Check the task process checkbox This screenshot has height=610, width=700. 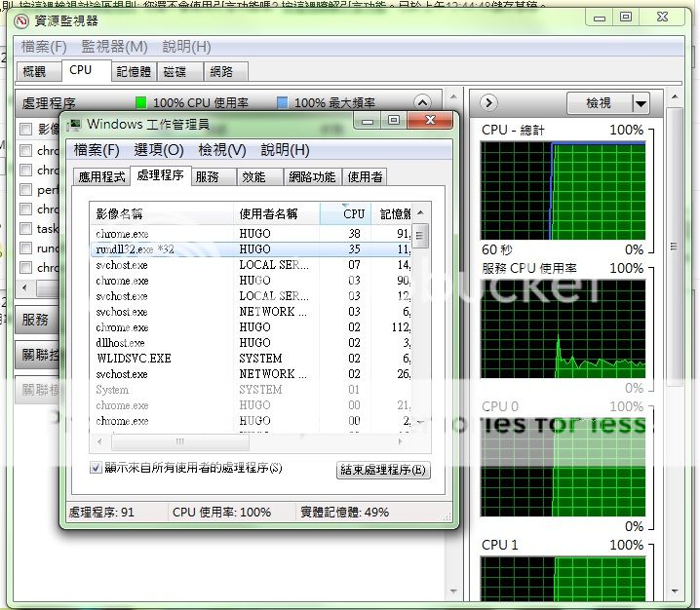coord(26,228)
